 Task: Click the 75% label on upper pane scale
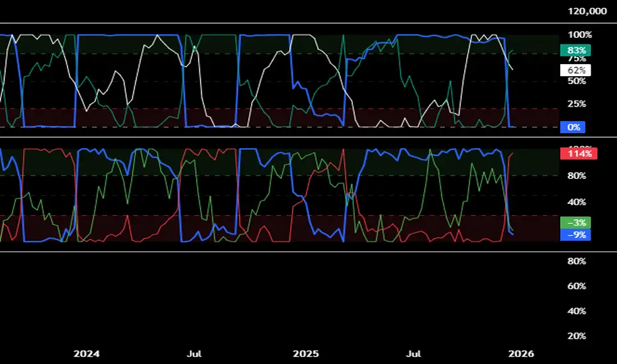577,58
